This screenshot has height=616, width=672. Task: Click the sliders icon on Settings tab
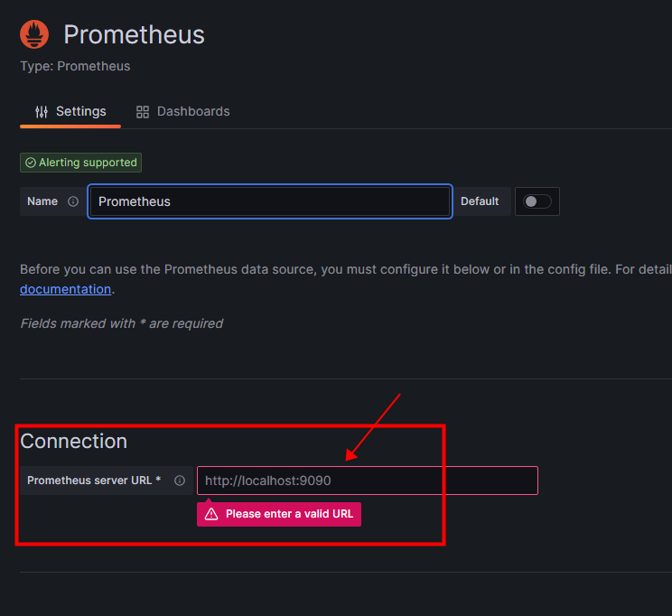click(x=42, y=112)
